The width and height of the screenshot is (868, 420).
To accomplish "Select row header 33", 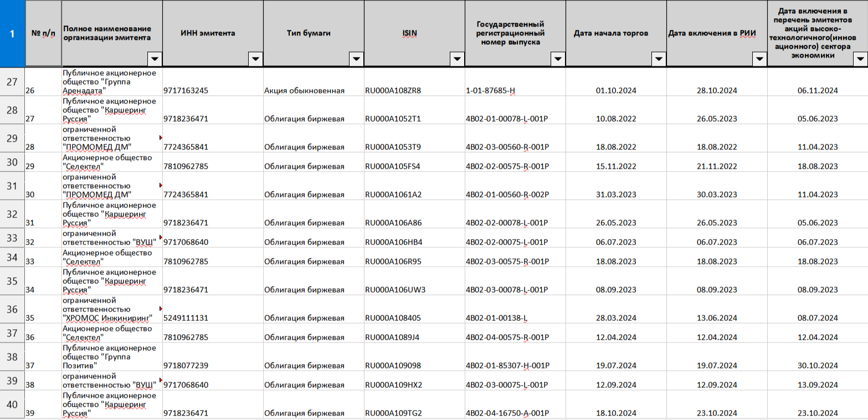I will [12, 238].
